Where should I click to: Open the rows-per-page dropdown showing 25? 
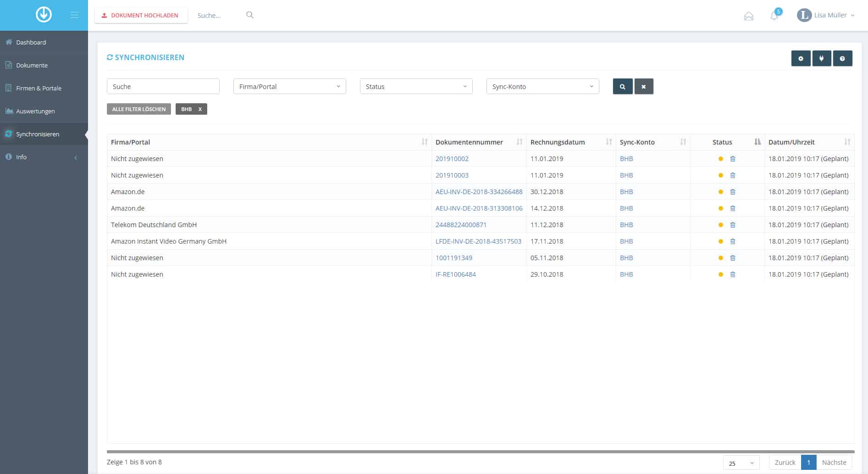[741, 463]
